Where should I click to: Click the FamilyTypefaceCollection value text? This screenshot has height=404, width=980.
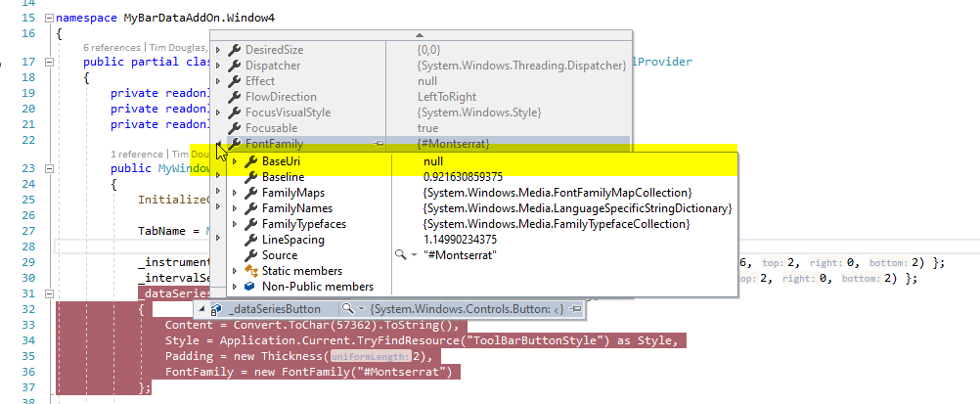pos(557,224)
